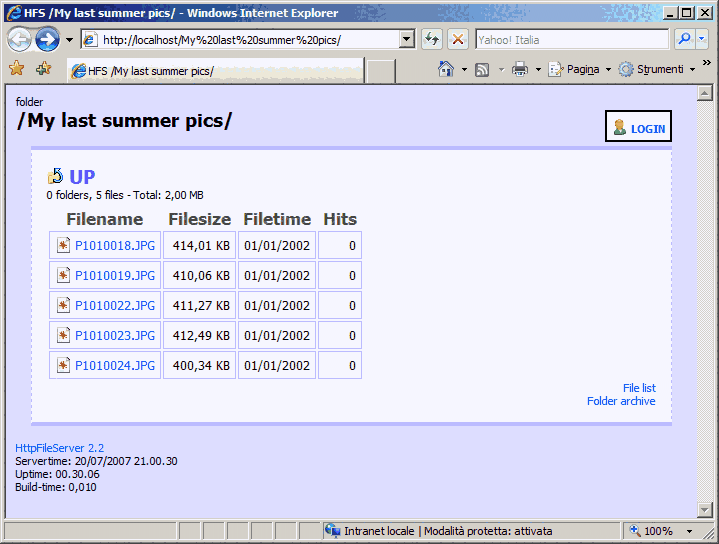Show more toolbar items chevron
This screenshot has width=719, height=544.
pos(707,63)
